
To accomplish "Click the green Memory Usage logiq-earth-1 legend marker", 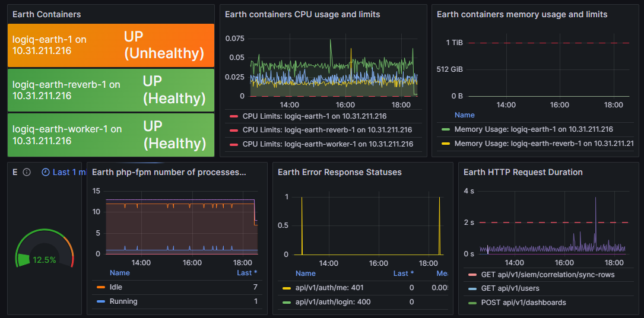I will tap(446, 129).
